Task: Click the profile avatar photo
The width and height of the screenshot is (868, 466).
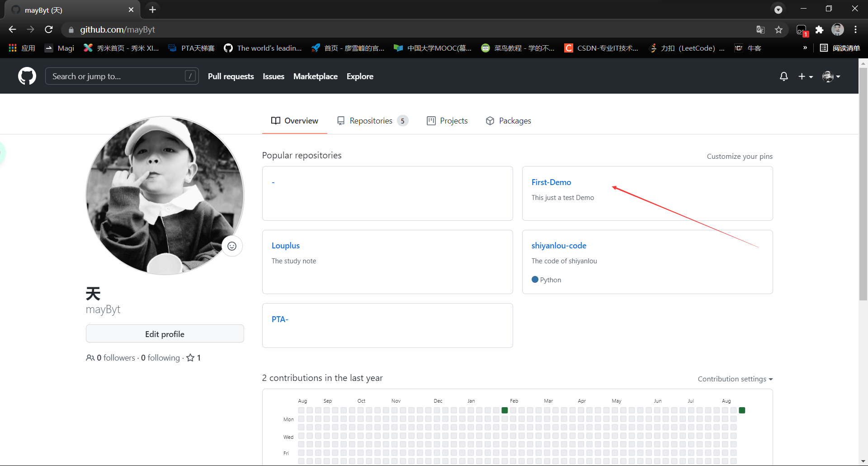Action: click(x=165, y=195)
